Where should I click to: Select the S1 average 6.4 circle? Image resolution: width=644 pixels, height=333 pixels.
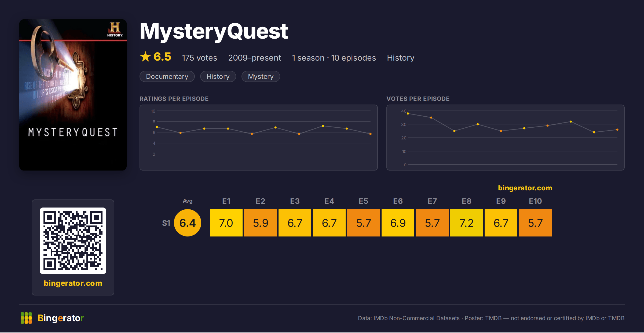[188, 223]
